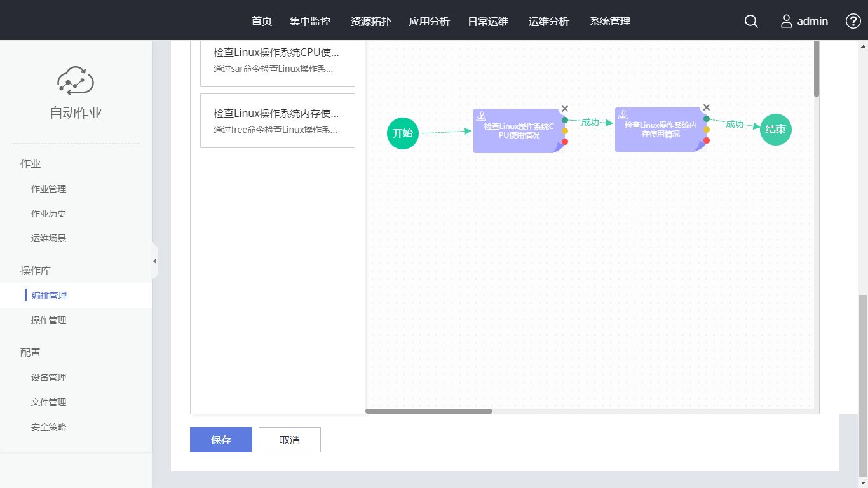The image size is (868, 488).
Task: Delete the 内存使用情况 node using its X
Action: click(706, 107)
